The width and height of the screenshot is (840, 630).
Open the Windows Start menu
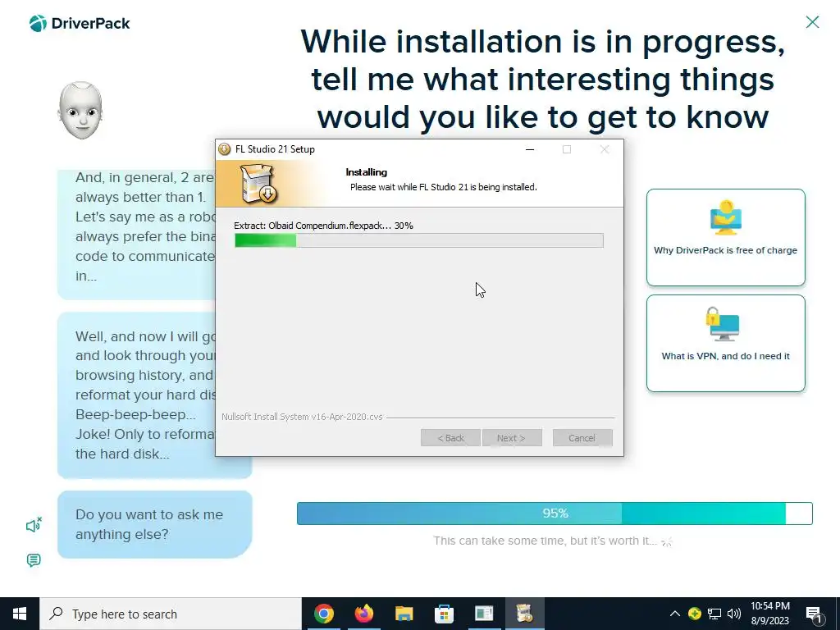[x=20, y=614]
